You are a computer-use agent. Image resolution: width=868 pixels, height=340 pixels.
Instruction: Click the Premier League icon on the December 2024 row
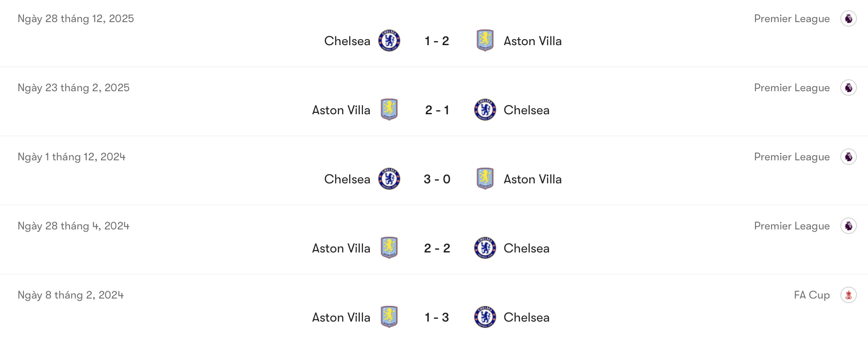coord(849,157)
